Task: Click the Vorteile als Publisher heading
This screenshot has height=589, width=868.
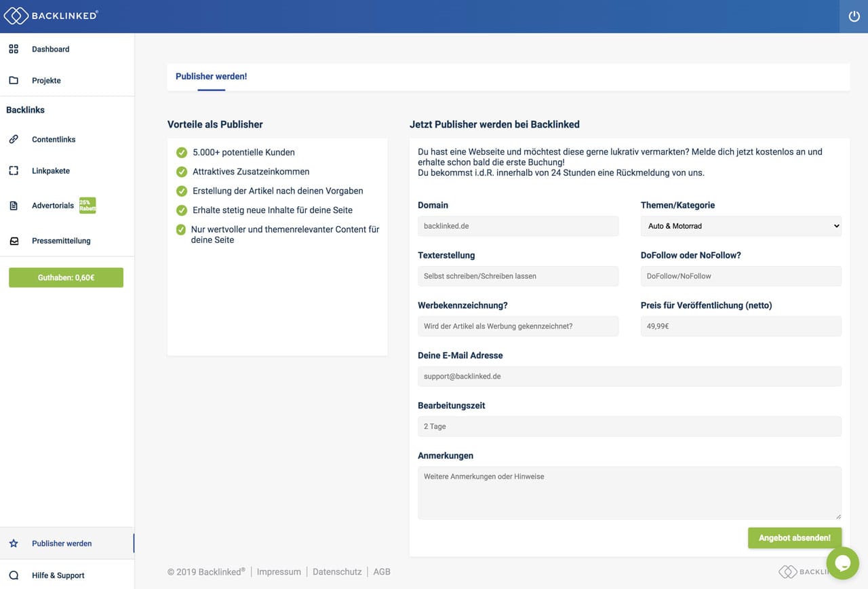Action: 215,125
